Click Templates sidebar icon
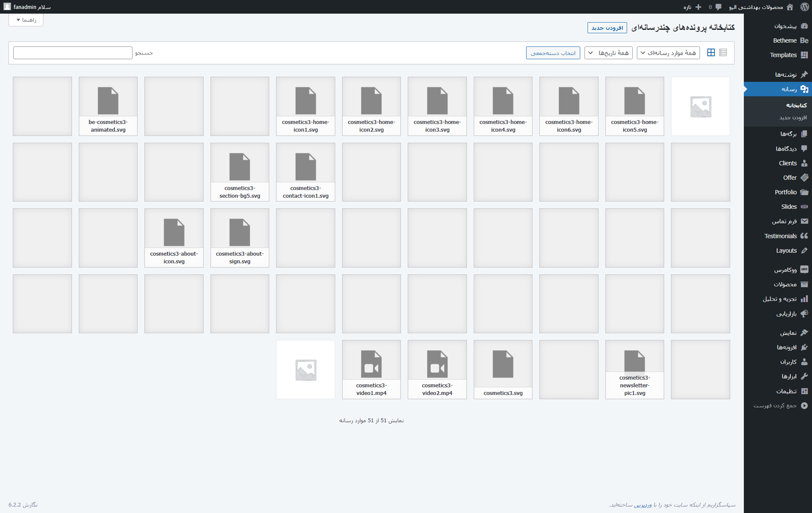The height and width of the screenshot is (513, 812). click(x=804, y=55)
